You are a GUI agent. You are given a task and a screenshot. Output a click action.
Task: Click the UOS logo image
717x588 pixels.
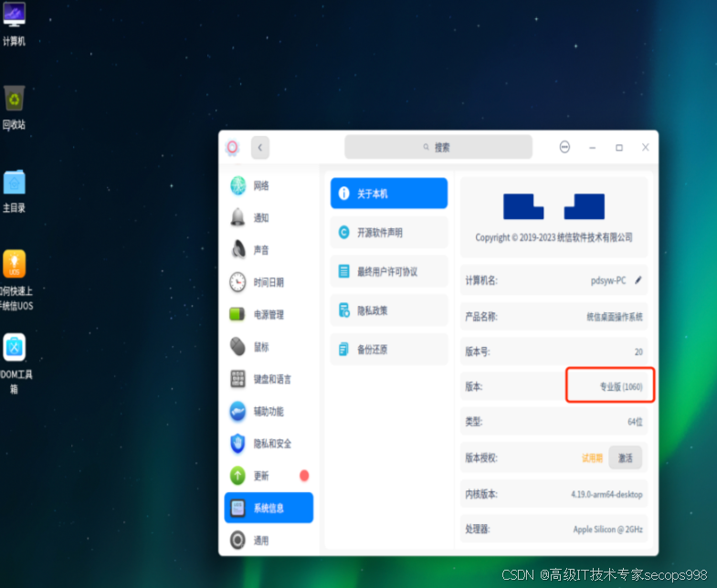click(x=554, y=206)
